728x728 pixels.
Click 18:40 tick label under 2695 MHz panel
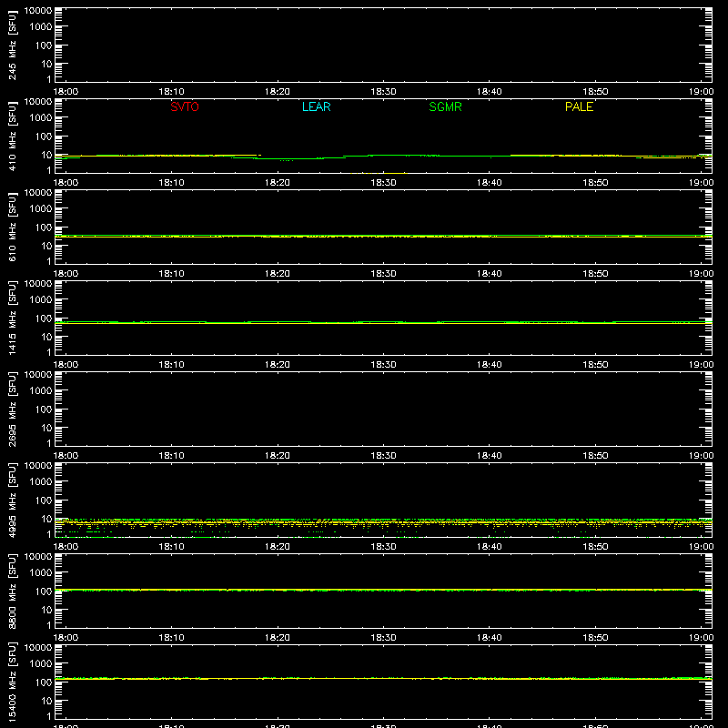tap(490, 456)
